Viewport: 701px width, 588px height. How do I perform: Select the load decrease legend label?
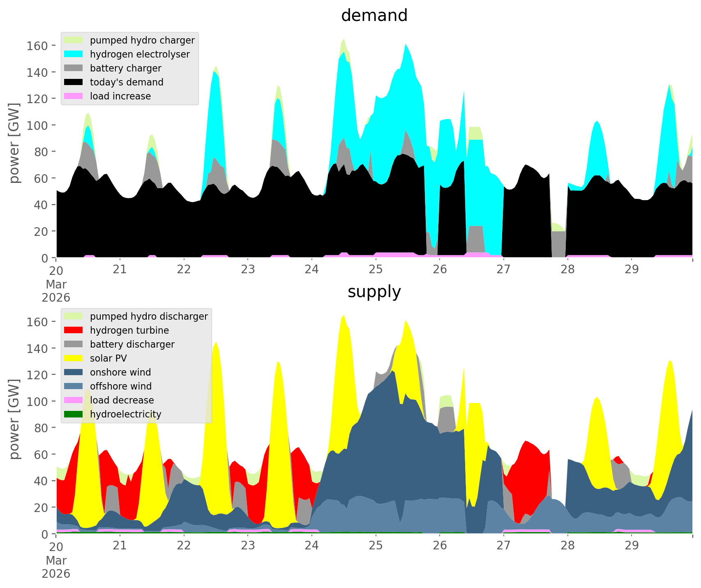(122, 400)
